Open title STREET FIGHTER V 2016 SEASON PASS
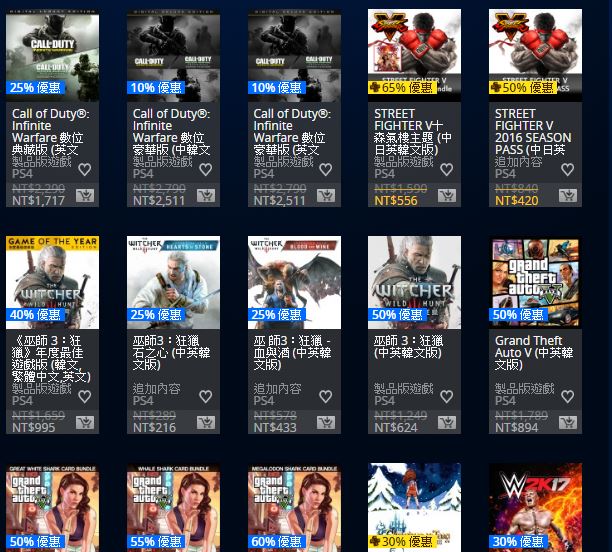612x552 pixels. [x=533, y=132]
